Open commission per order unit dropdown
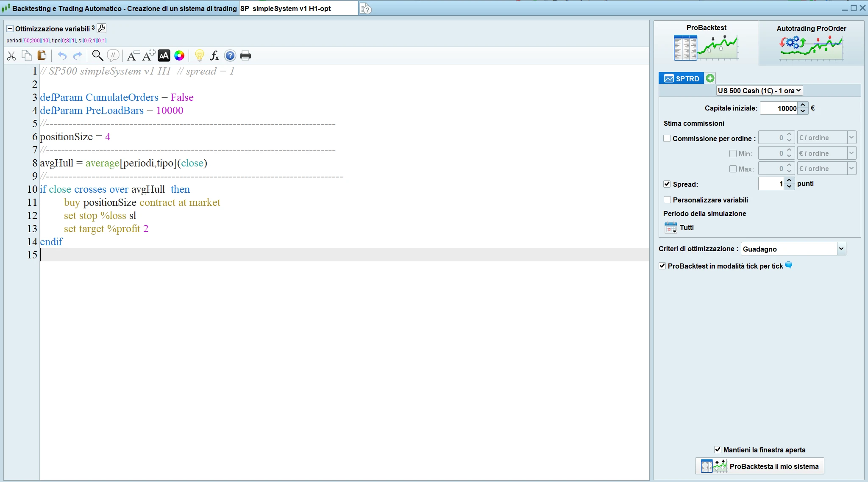Image resolution: width=868 pixels, height=482 pixels. [x=826, y=138]
